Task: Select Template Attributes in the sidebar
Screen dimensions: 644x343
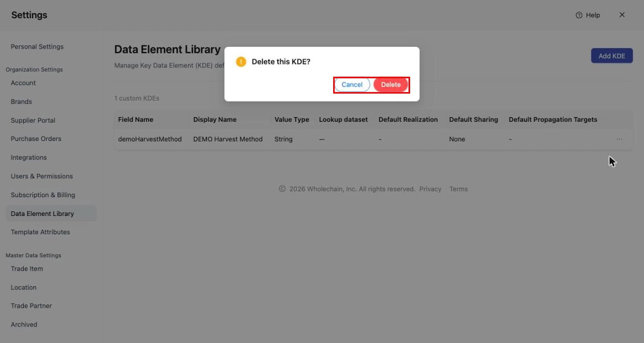Action: click(x=40, y=232)
